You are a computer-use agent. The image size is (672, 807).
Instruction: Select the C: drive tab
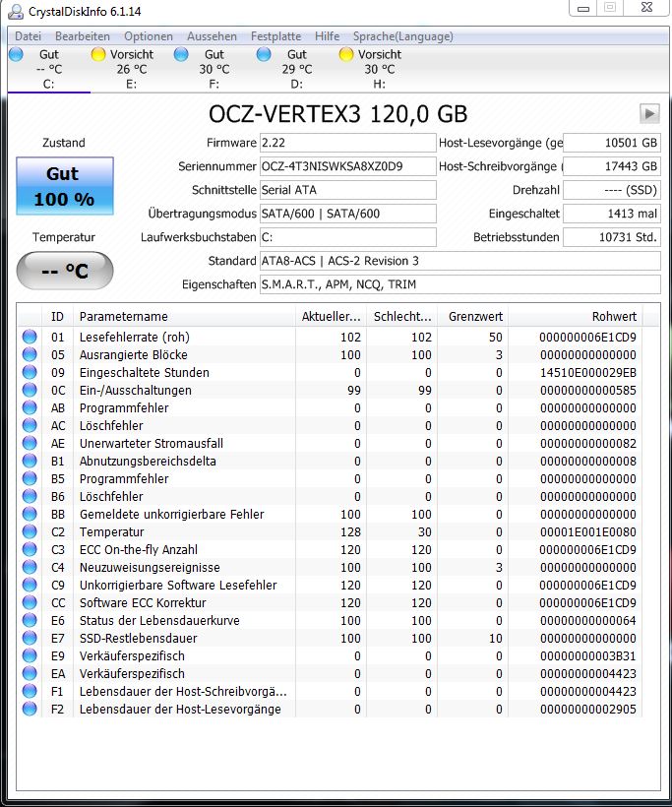coord(49,69)
